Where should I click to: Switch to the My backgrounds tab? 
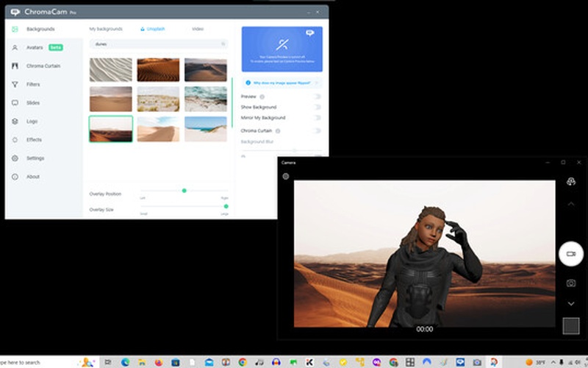pos(106,29)
